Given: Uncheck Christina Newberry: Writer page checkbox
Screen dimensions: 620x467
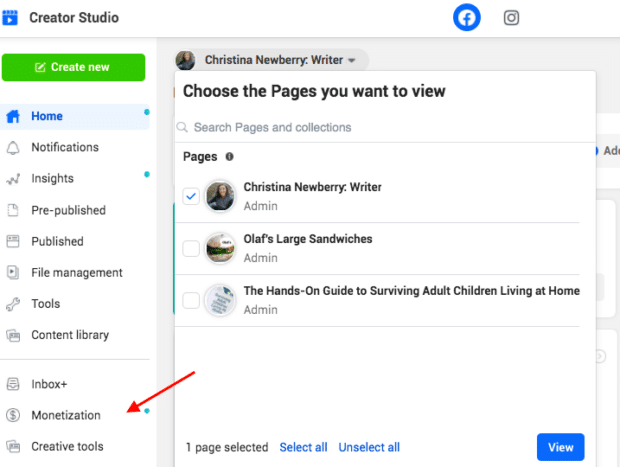Looking at the screenshot, I should point(191,195).
